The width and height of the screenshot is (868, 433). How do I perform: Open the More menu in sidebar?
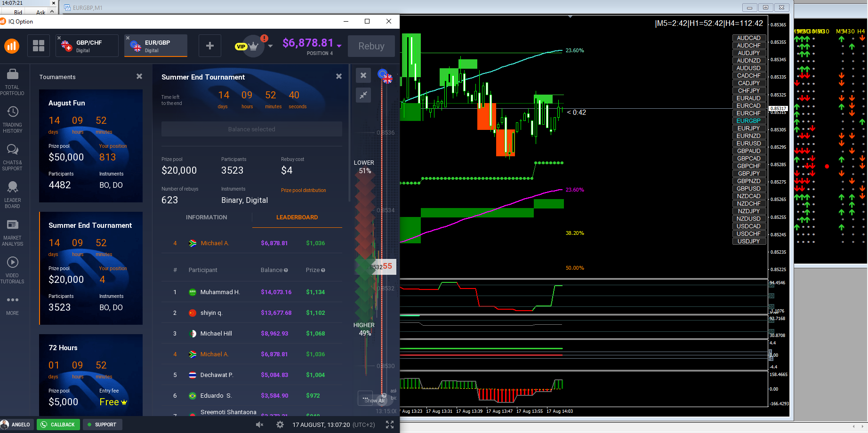(x=12, y=305)
